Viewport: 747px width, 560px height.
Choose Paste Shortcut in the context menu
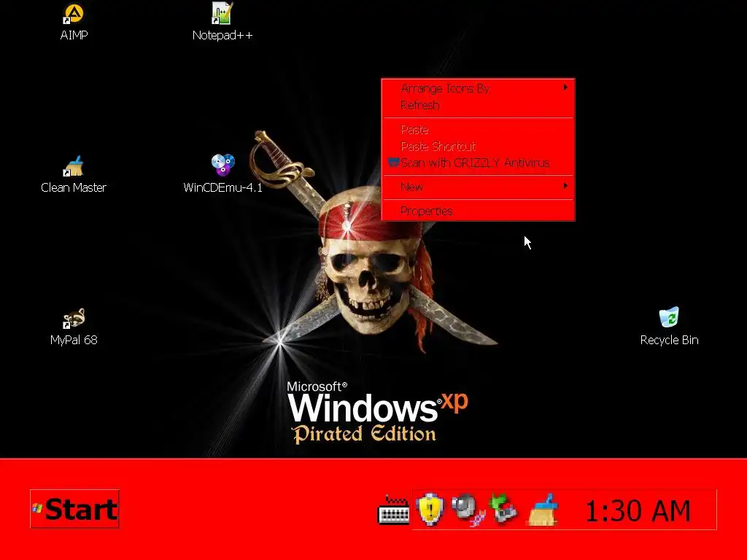pos(479,146)
